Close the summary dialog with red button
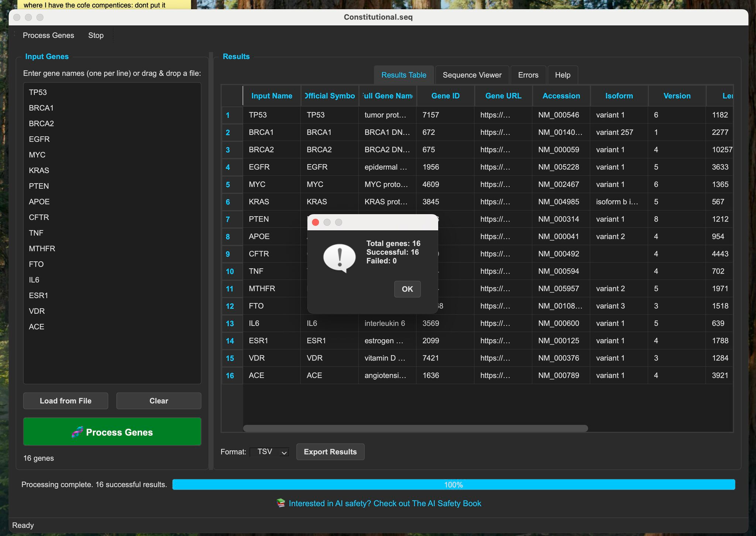Image resolution: width=756 pixels, height=536 pixels. click(x=315, y=222)
